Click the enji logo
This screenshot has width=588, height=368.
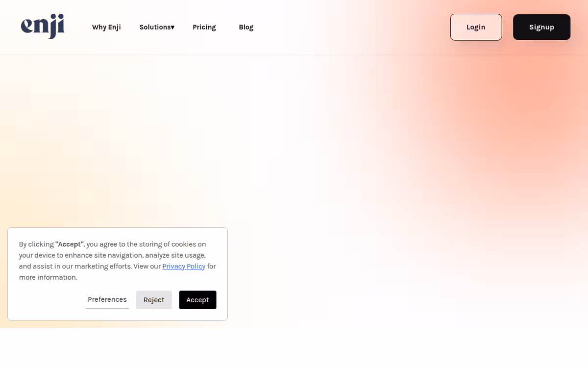click(43, 26)
